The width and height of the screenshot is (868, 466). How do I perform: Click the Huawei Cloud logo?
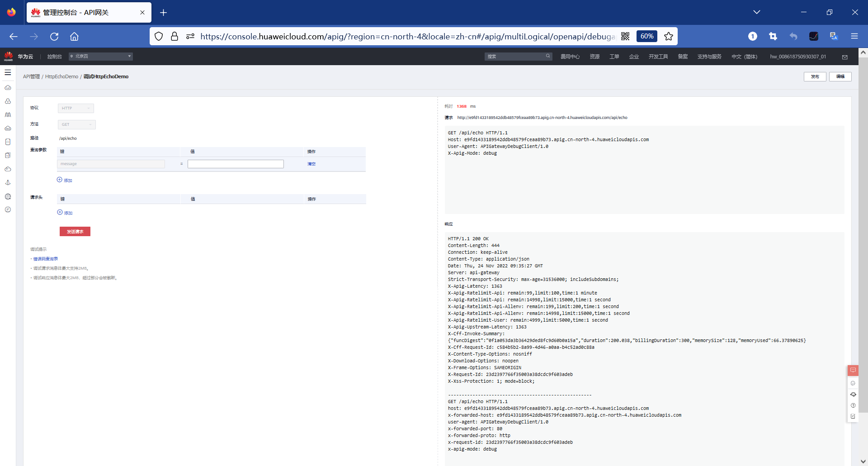[x=9, y=57]
